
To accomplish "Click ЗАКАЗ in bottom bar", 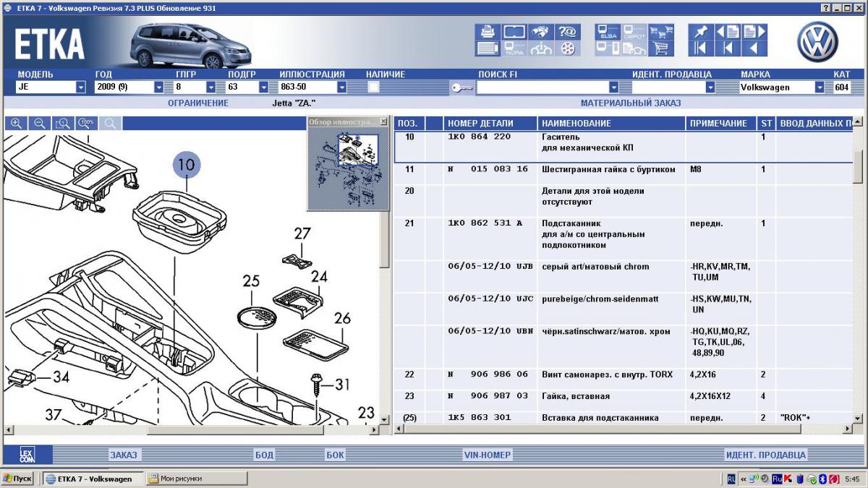I will pyautogui.click(x=123, y=455).
